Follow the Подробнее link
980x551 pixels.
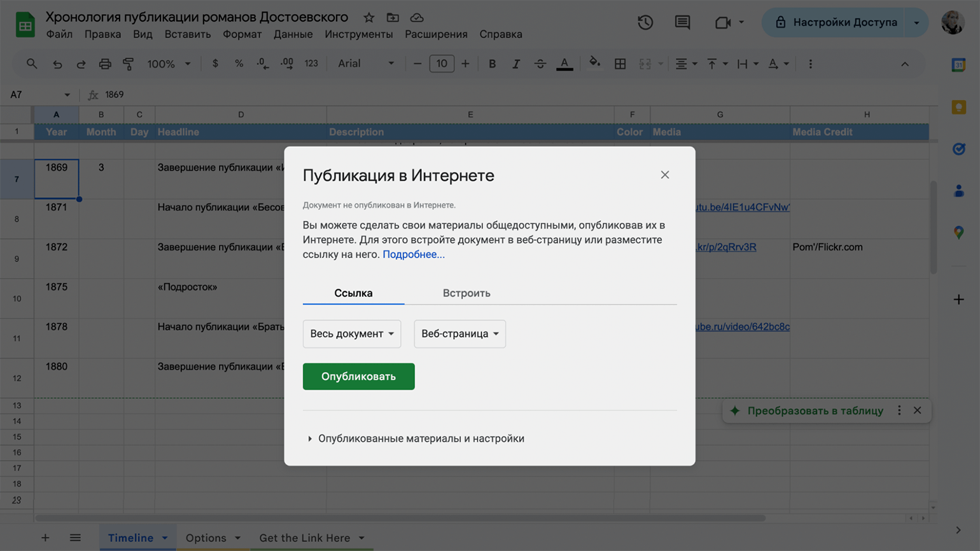pyautogui.click(x=414, y=255)
